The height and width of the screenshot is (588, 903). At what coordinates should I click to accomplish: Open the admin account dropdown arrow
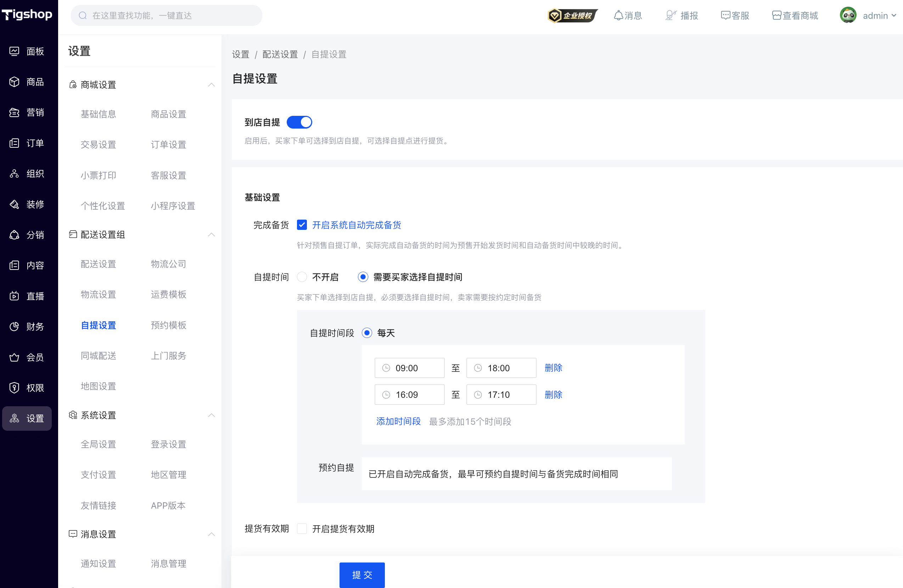(x=893, y=16)
